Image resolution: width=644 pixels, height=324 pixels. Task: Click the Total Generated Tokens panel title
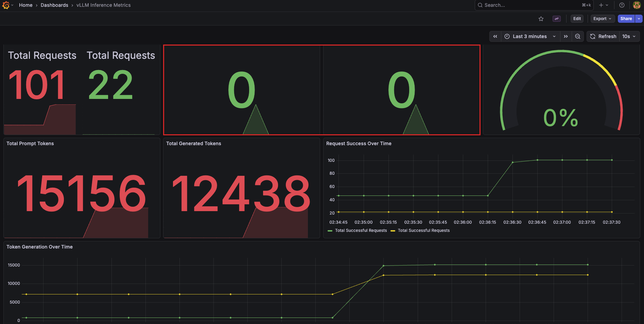point(194,143)
